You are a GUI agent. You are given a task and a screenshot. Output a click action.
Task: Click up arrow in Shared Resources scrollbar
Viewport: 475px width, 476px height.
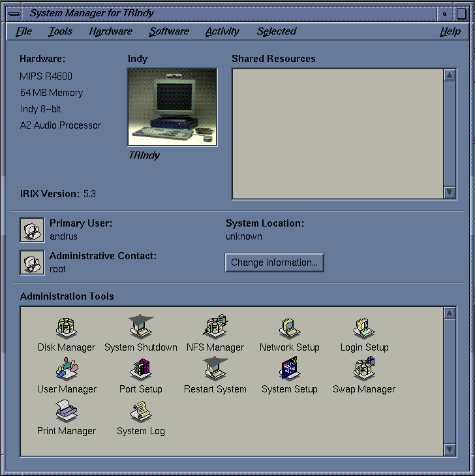pyautogui.click(x=450, y=75)
